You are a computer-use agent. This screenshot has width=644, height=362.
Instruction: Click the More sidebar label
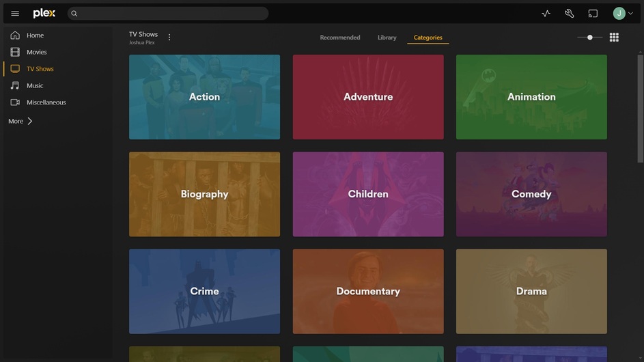point(16,121)
